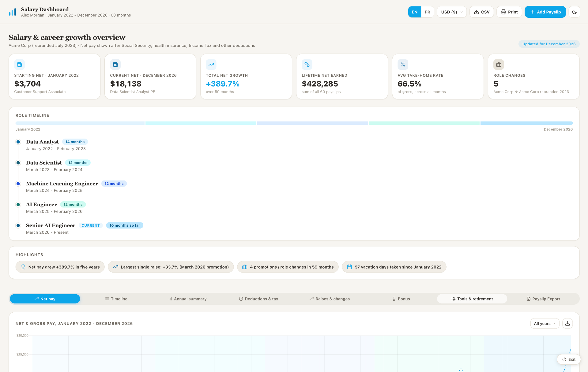Click the 12 months badge beside Data Scientist

[78, 163]
